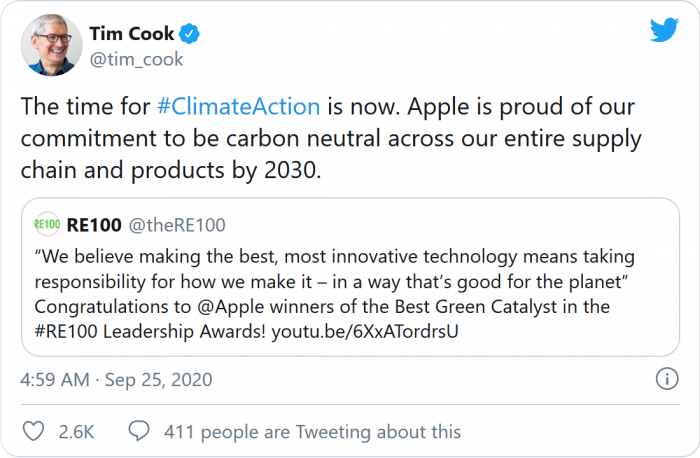Open the tweet info icon
Screen dimensions: 700x458
(x=666, y=380)
